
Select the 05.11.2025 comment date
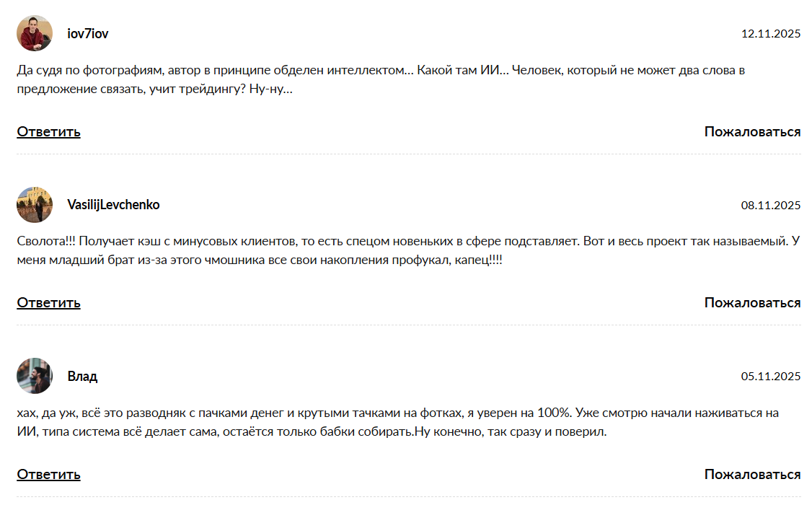coord(770,377)
